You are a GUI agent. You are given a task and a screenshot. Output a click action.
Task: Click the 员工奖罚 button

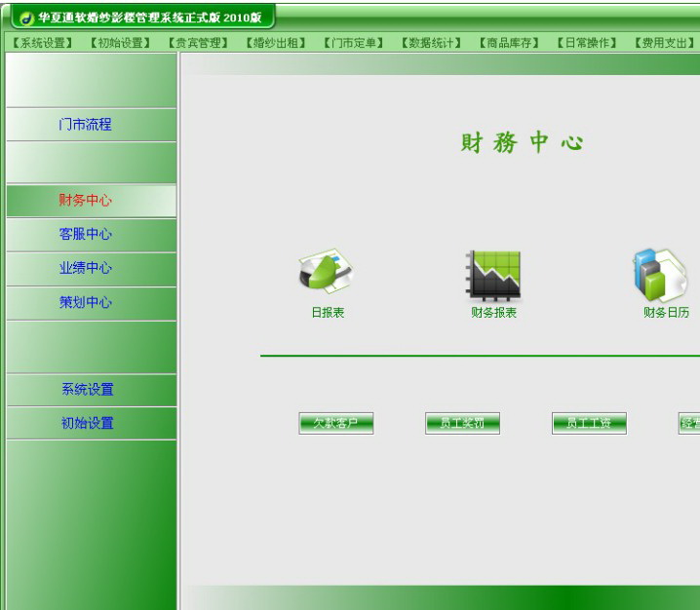[462, 423]
